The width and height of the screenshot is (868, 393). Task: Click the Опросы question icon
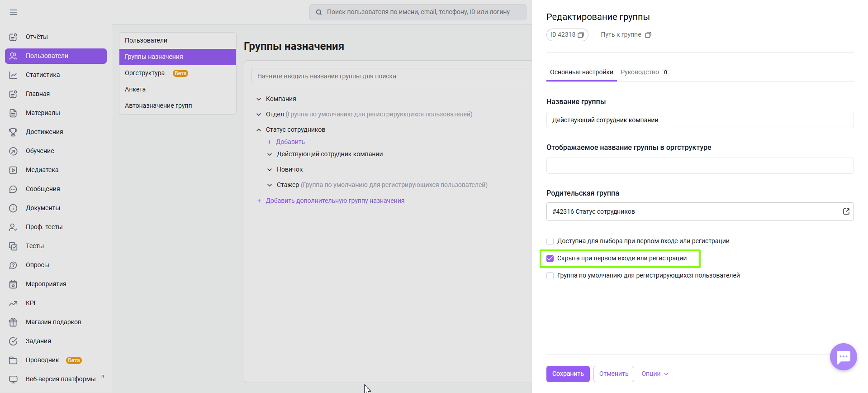click(13, 265)
